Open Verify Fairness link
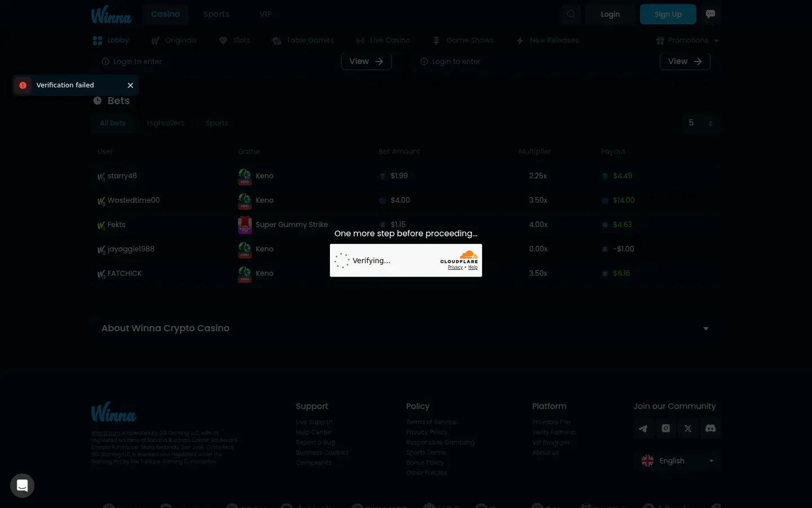The width and height of the screenshot is (812, 508). 554,432
